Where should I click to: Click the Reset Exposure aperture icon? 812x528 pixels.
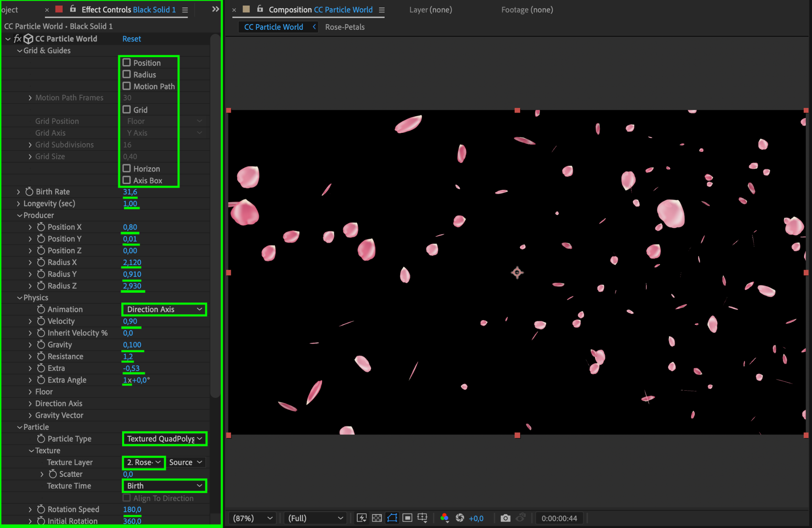coord(460,518)
